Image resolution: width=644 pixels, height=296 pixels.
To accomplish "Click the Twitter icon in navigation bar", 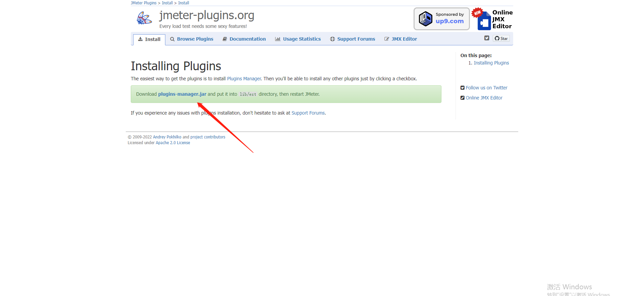I will click(487, 38).
